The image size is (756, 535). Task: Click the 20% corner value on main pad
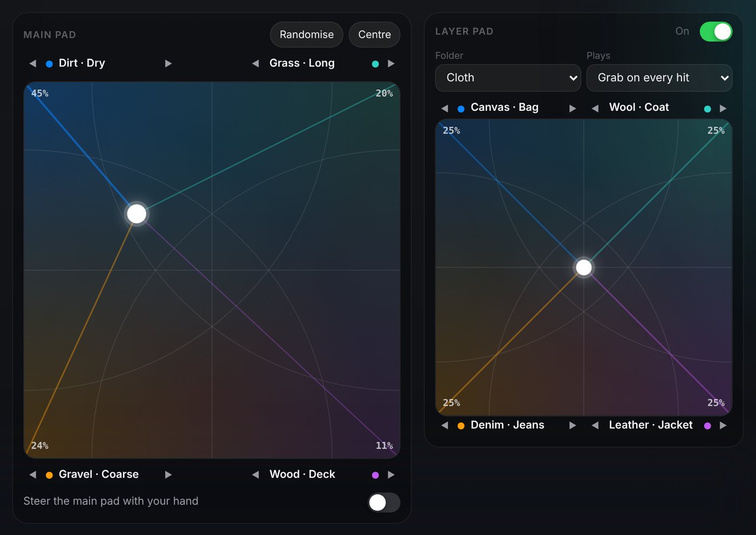384,93
